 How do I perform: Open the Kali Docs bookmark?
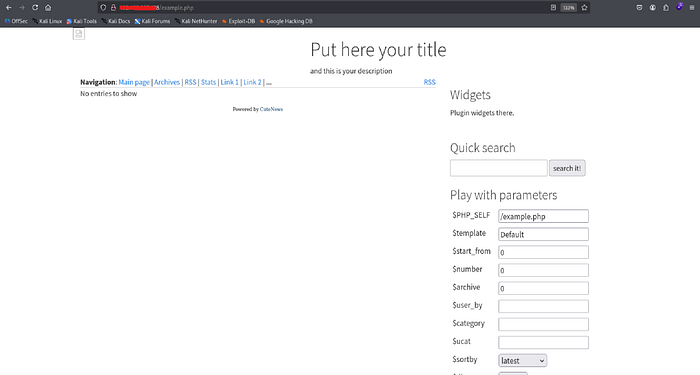click(x=116, y=21)
